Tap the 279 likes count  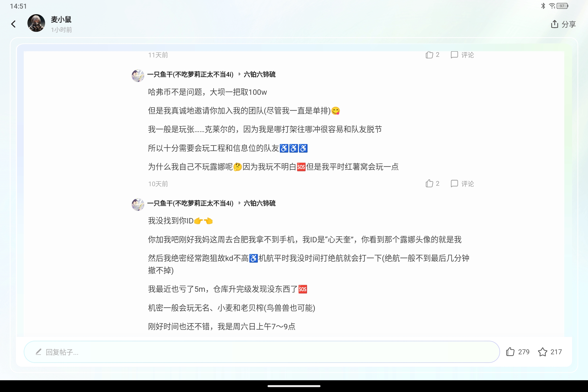point(524,352)
